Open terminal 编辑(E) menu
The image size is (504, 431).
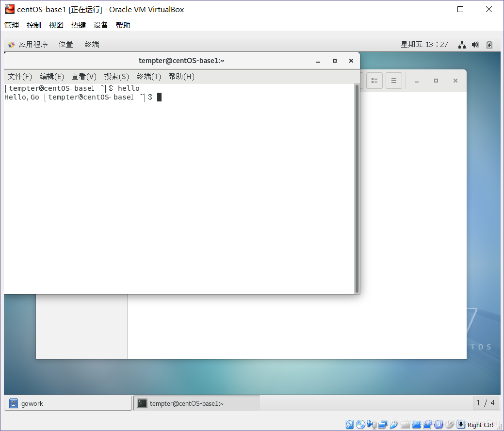point(52,77)
